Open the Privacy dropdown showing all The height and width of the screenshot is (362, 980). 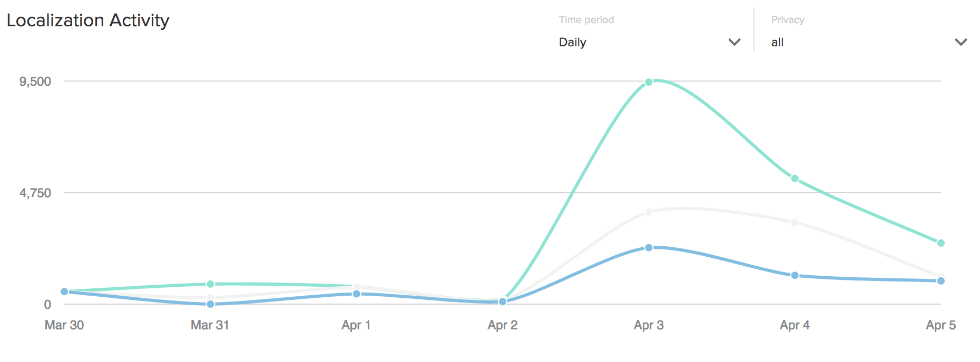(x=864, y=42)
